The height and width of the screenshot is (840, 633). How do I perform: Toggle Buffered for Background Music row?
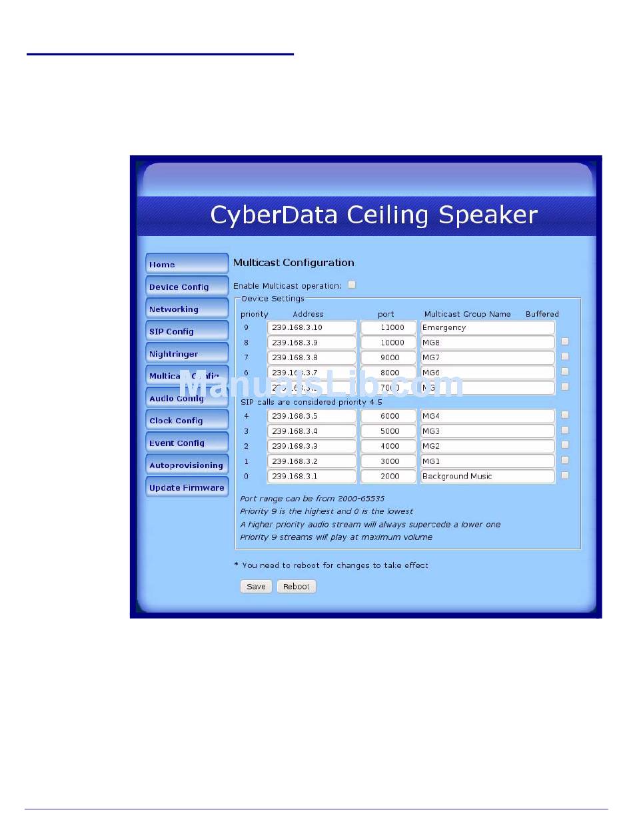click(565, 475)
